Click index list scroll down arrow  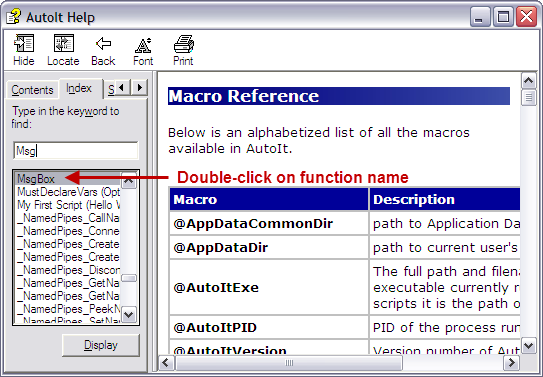(x=129, y=315)
